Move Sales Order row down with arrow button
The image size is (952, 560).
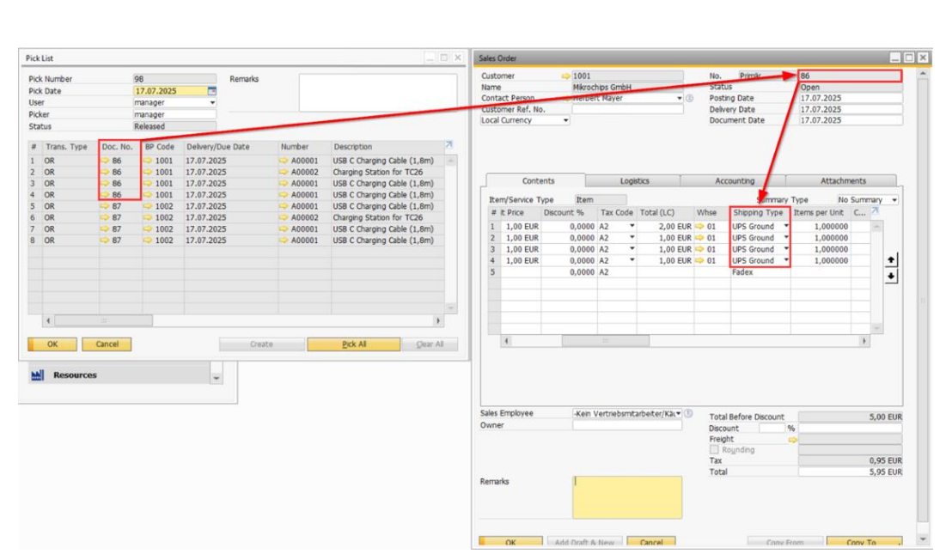(891, 275)
